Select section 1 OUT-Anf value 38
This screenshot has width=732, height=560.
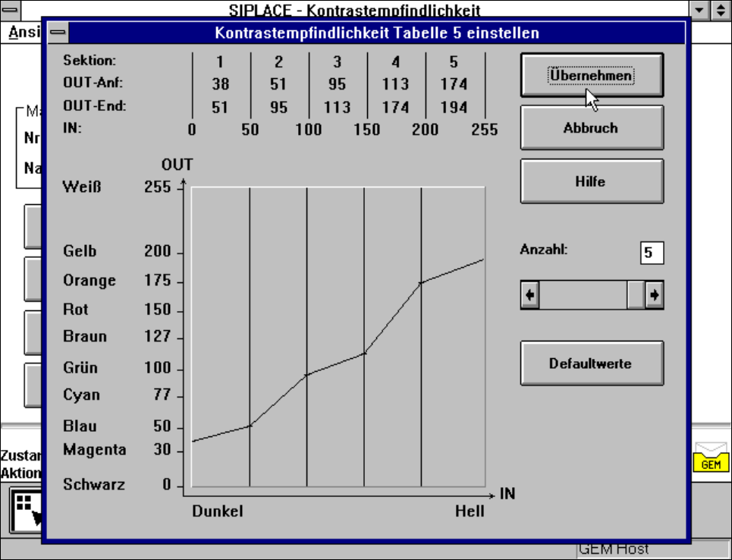(x=220, y=84)
